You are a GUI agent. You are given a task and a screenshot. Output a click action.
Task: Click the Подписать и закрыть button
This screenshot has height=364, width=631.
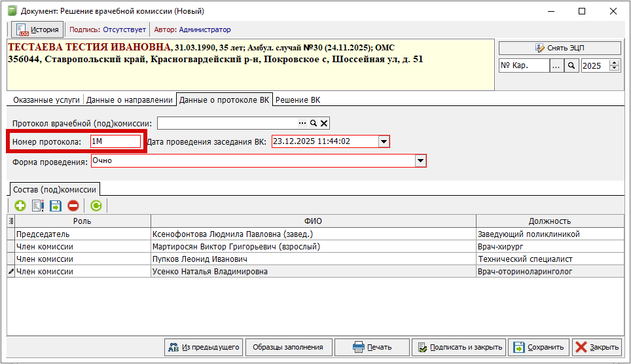click(x=459, y=347)
